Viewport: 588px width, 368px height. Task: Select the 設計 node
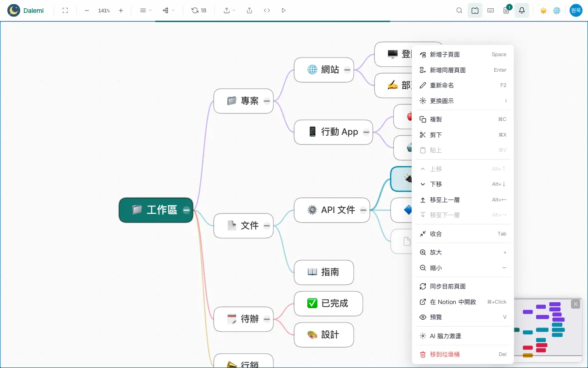click(324, 335)
